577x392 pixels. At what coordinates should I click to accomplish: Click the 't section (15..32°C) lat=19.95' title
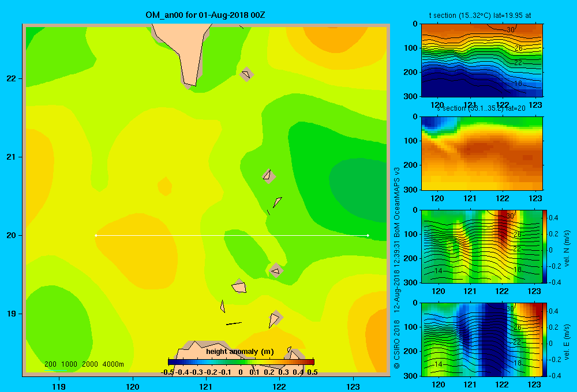pos(480,16)
